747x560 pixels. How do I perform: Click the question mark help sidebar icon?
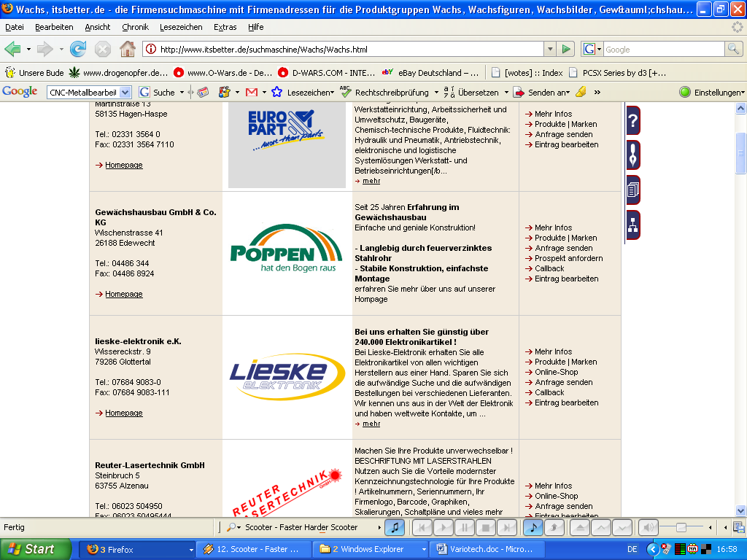632,120
